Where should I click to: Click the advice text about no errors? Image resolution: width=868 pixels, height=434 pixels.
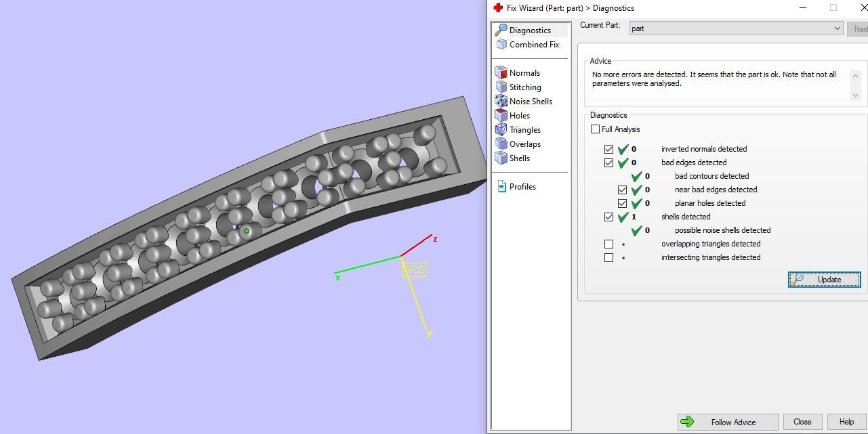pos(714,79)
